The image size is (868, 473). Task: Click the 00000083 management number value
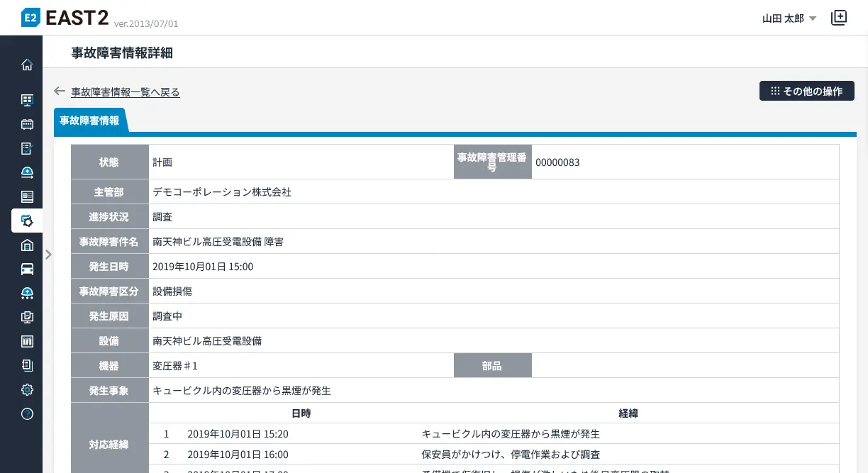pyautogui.click(x=557, y=162)
